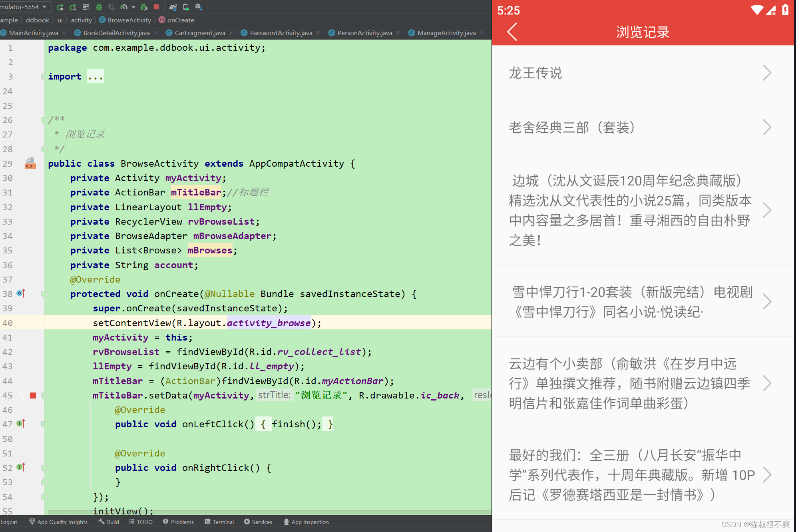Tap the chevron on 雪中悍刀行 row
796x532 pixels.
766,301
